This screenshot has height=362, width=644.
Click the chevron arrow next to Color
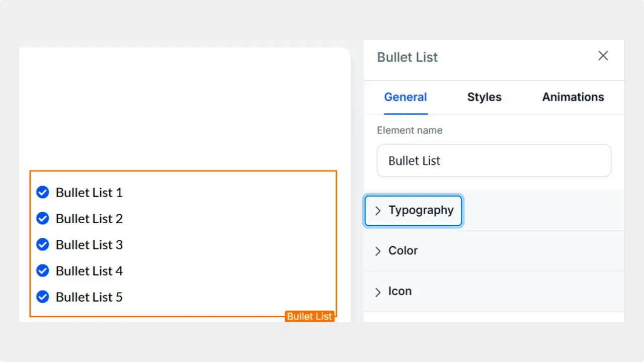(378, 251)
